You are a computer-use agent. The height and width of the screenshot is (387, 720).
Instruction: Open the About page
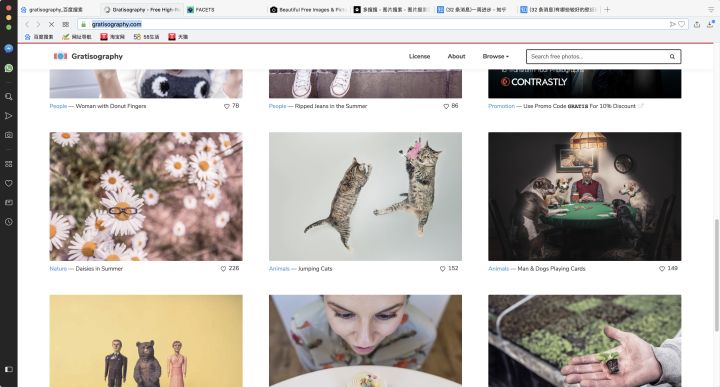[x=456, y=56]
